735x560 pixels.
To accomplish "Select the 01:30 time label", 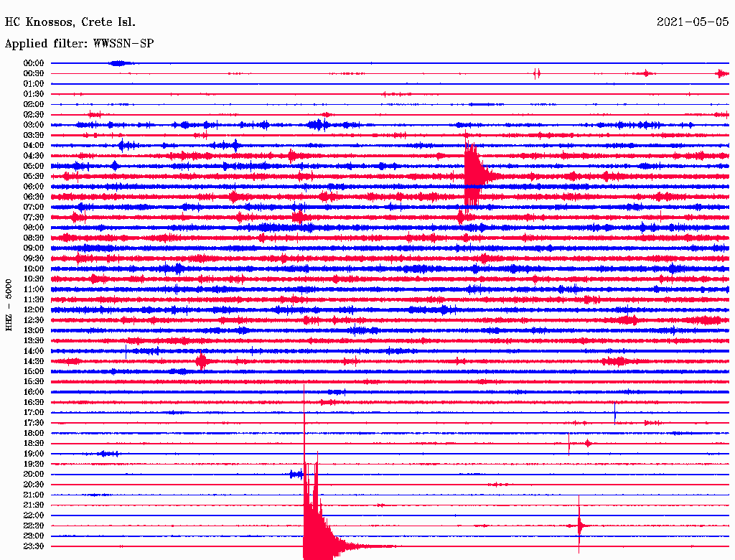I will pyautogui.click(x=34, y=94).
